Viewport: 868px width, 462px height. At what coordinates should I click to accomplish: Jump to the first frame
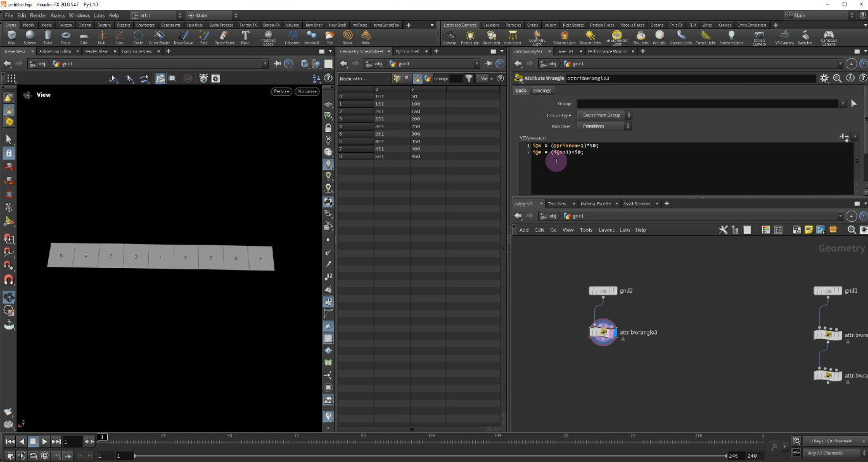pyautogui.click(x=10, y=441)
